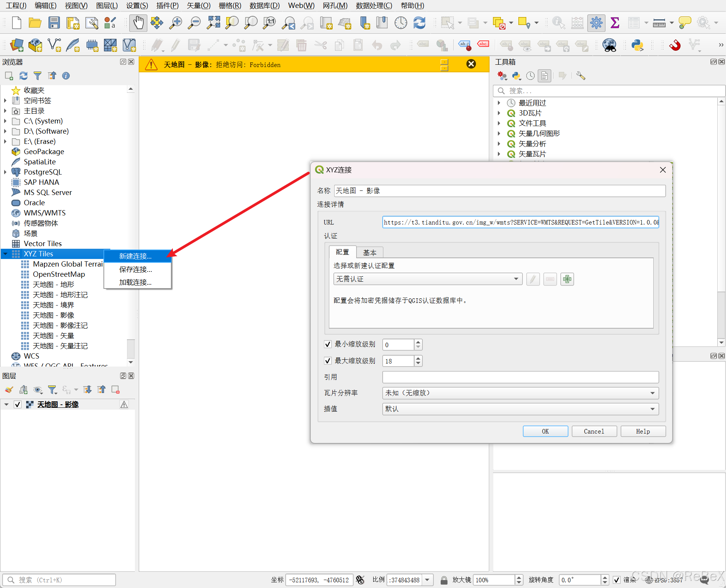Collapse XYZ Tiles tree node

point(5,254)
